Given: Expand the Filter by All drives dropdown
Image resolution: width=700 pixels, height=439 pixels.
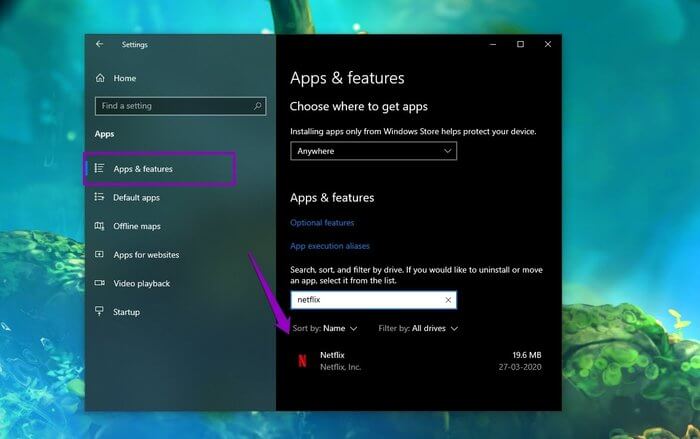Looking at the screenshot, I should pos(418,328).
